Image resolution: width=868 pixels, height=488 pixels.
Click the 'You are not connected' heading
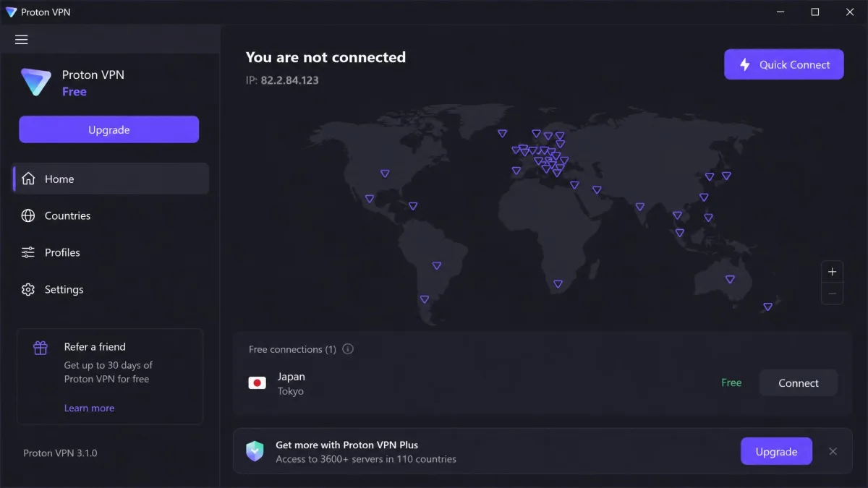click(x=325, y=57)
